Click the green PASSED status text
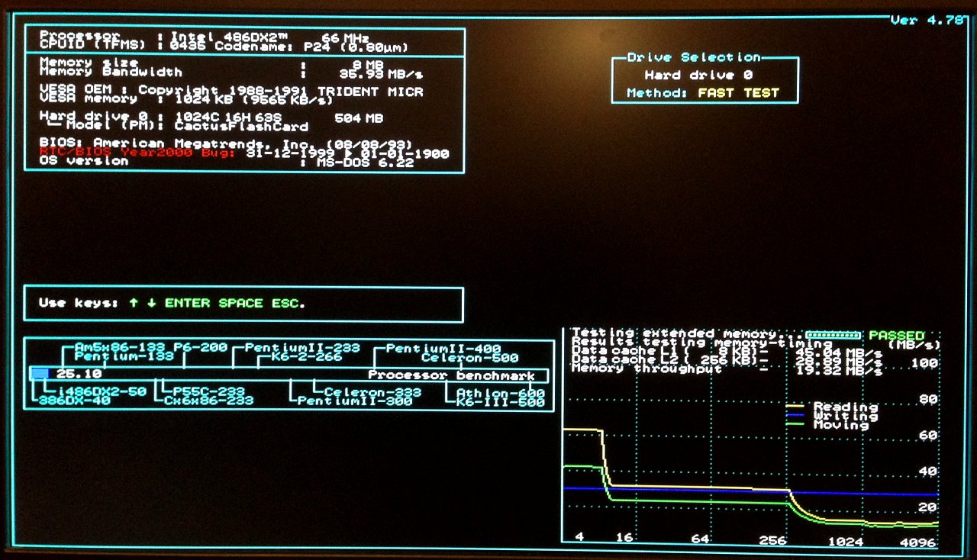 click(x=896, y=336)
